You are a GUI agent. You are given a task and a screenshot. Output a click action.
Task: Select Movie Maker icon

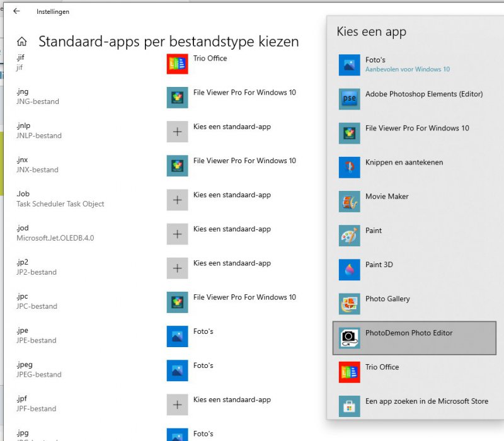coord(350,202)
